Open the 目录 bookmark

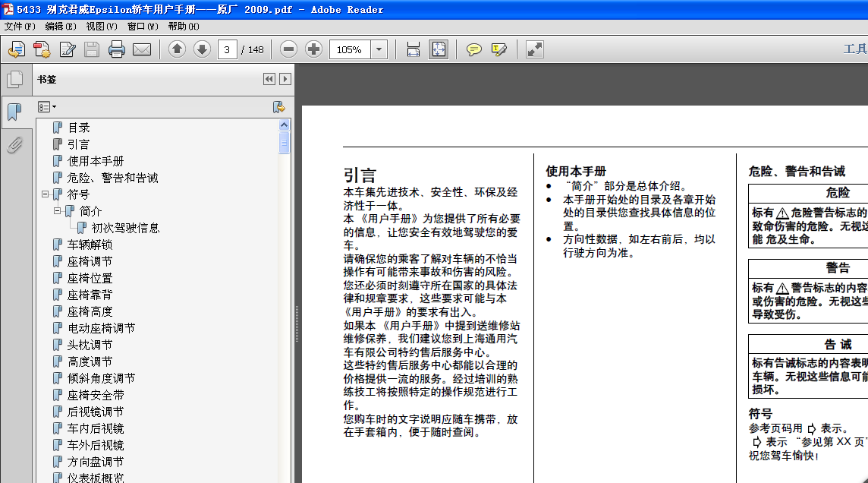coord(79,128)
